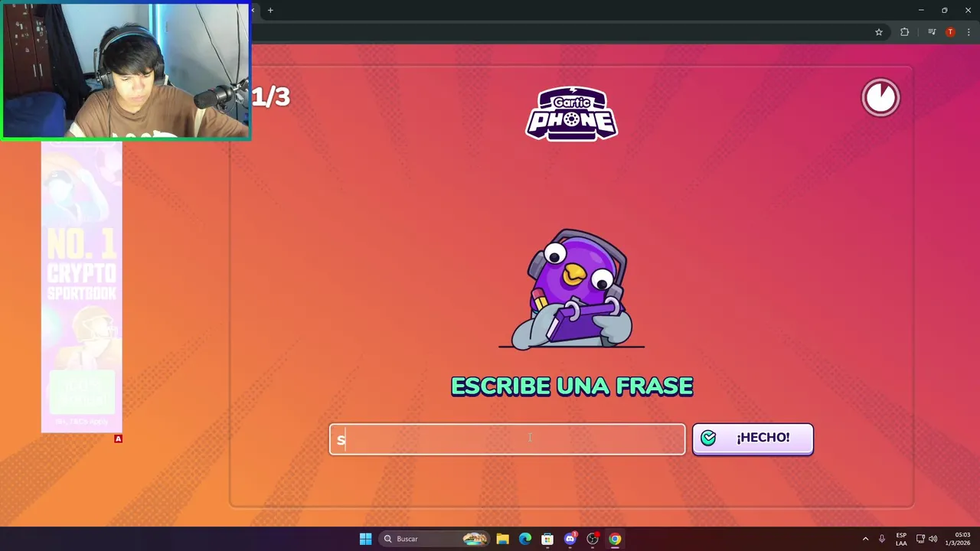
Task: Open the Windows Start menu
Action: point(365,539)
